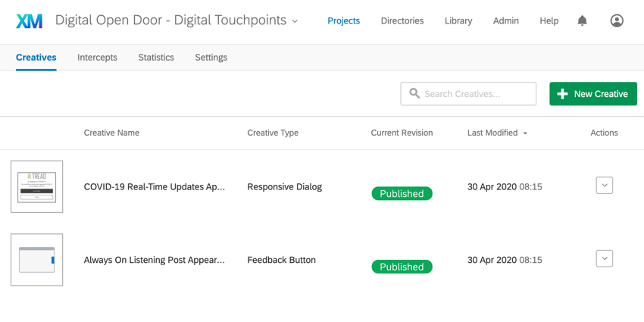Switch to the Statistics tab
644x322 pixels.
click(x=156, y=58)
